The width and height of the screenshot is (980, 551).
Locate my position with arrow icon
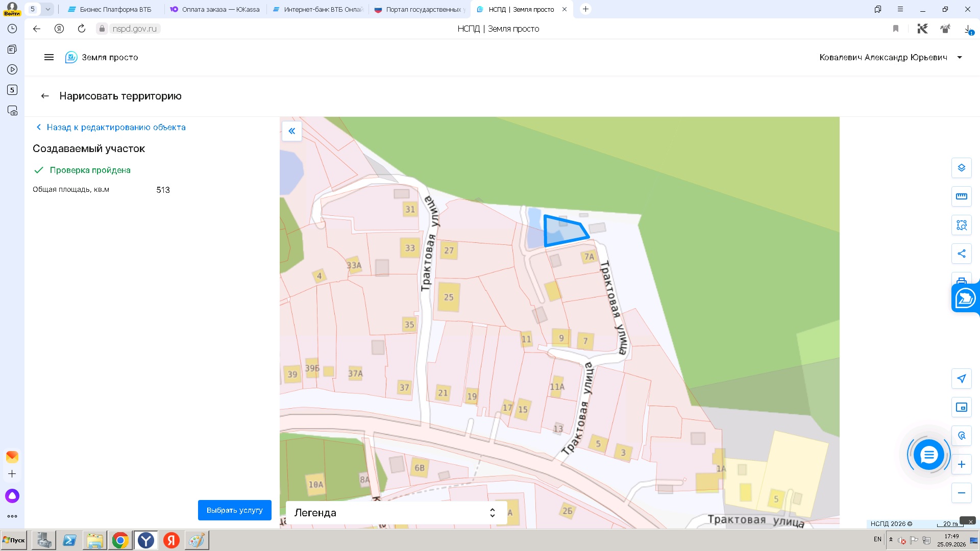961,379
